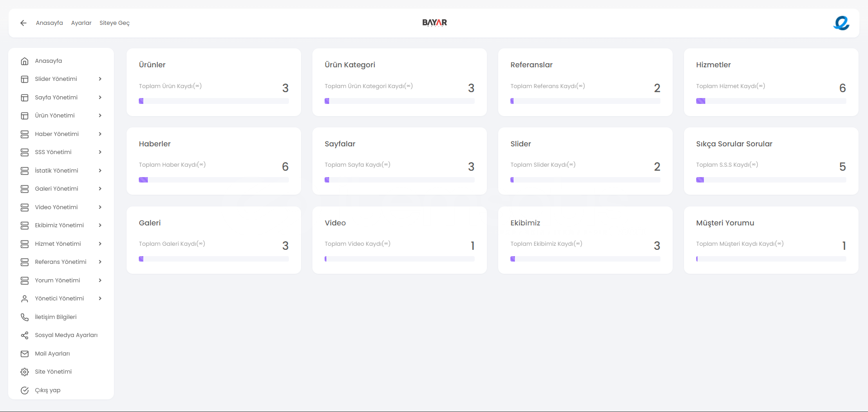
Task: Select Anasayfa in the top navigation bar
Action: tap(49, 23)
